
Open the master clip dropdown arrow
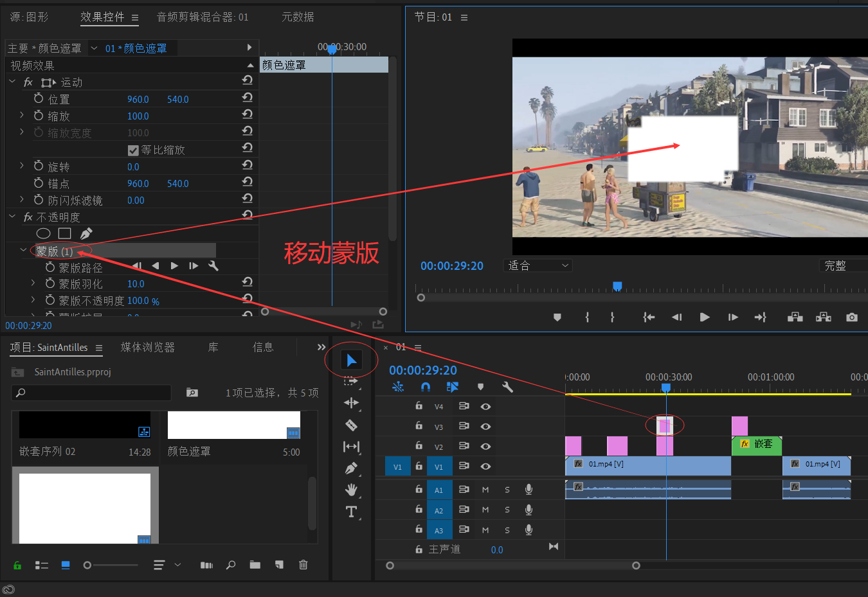(94, 48)
